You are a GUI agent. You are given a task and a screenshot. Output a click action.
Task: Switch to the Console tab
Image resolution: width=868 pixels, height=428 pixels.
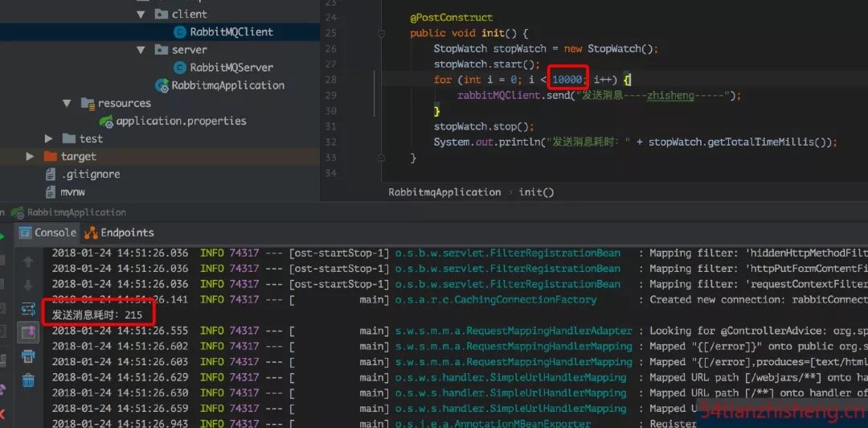coord(47,233)
